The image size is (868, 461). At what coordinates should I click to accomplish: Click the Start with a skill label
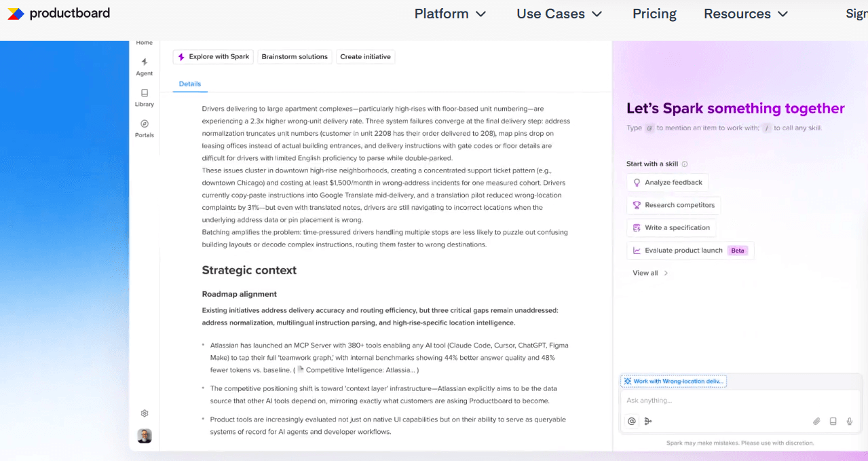[x=652, y=164]
